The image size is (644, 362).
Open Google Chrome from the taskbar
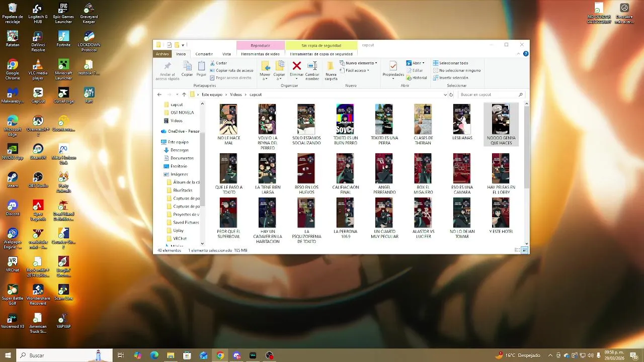coord(220,355)
